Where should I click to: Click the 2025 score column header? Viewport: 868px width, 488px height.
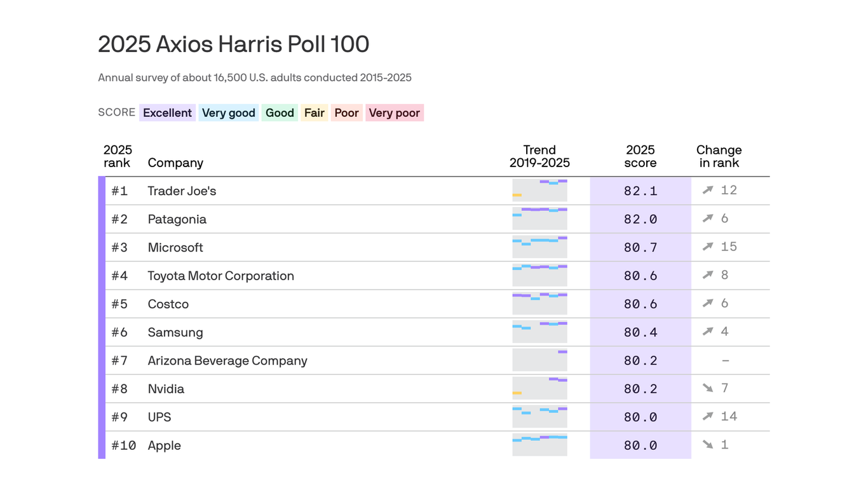coord(640,156)
